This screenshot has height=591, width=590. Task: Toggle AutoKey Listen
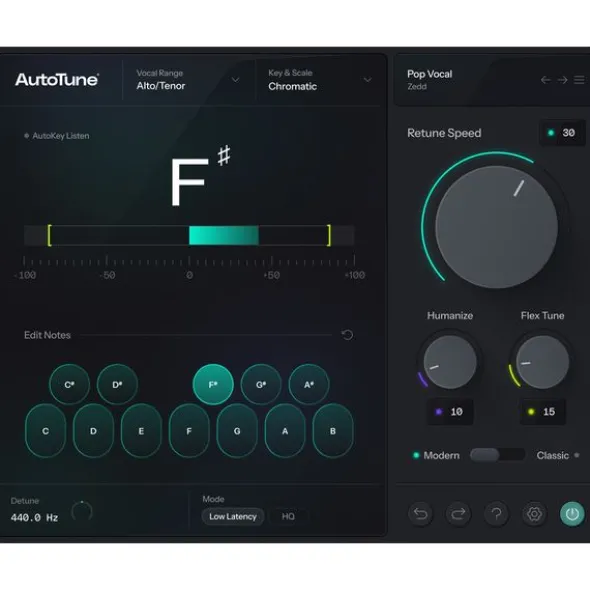tap(57, 136)
